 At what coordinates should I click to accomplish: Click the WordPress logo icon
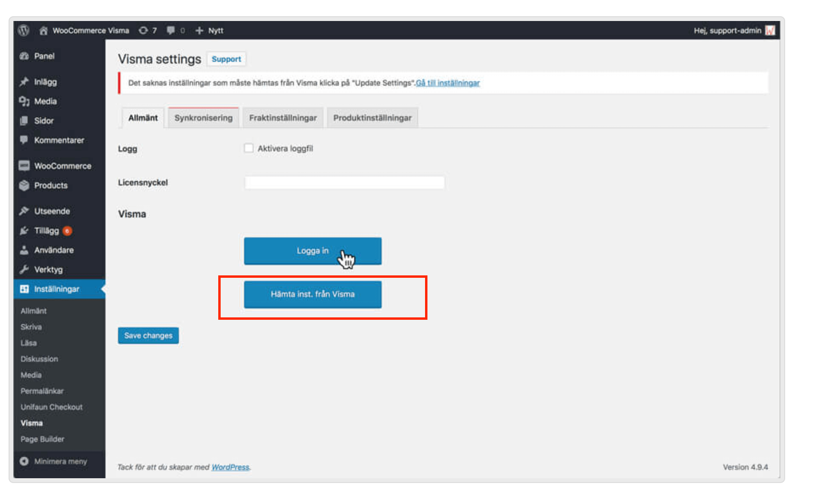tap(23, 31)
